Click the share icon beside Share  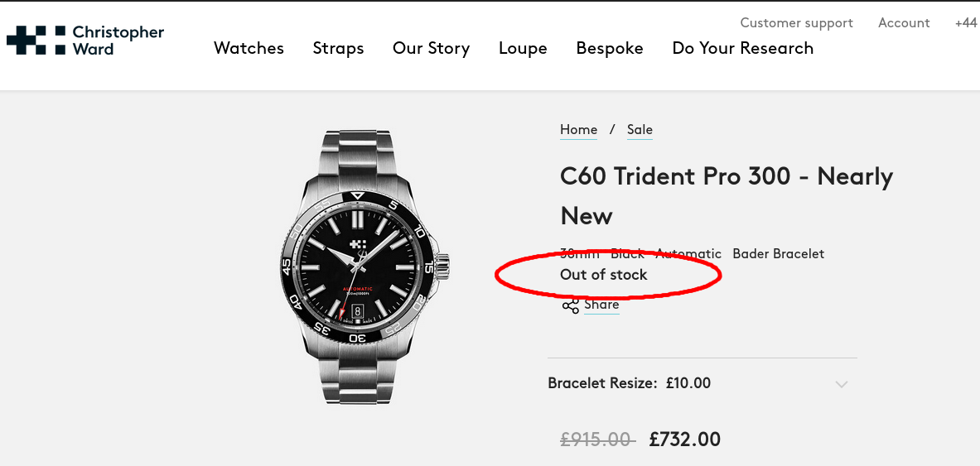570,306
